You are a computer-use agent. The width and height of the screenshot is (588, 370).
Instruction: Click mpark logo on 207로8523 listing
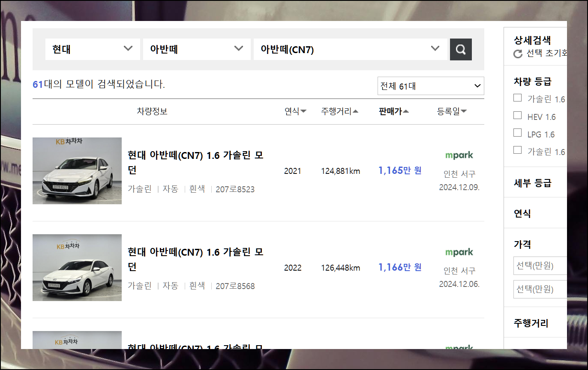459,155
